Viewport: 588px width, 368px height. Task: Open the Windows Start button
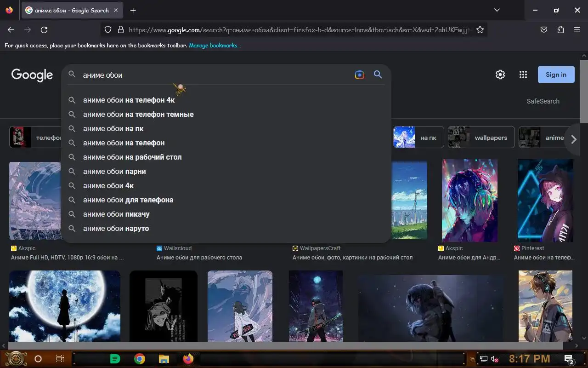16,359
